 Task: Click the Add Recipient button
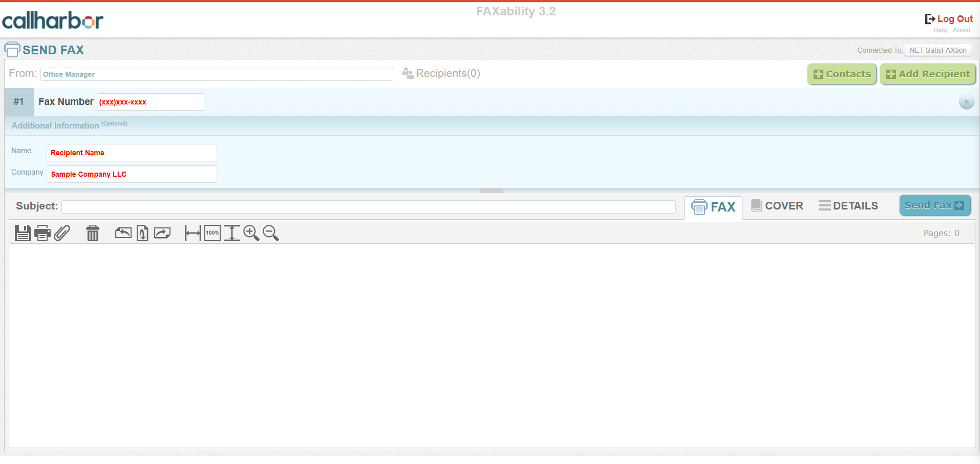pyautogui.click(x=928, y=74)
